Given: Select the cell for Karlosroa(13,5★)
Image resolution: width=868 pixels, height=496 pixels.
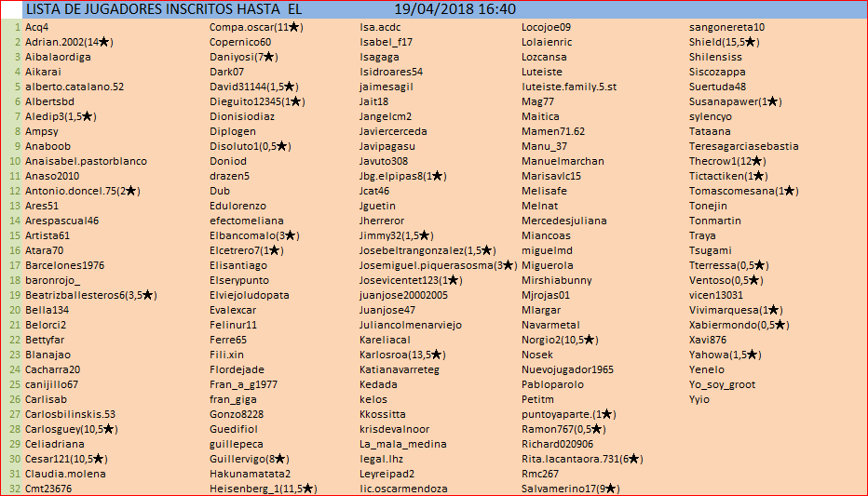Looking at the screenshot, I should pyautogui.click(x=402, y=355).
